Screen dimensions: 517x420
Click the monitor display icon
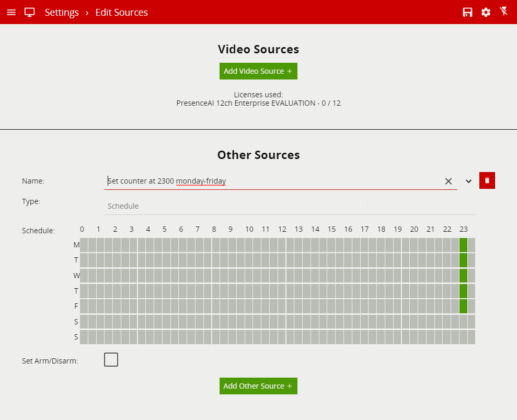tap(29, 12)
